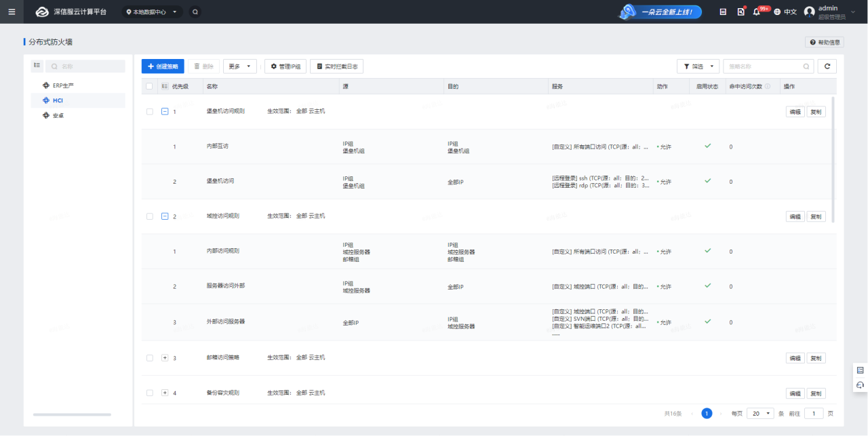Open the 更多 dropdown menu
The width and height of the screenshot is (868, 436).
click(239, 66)
